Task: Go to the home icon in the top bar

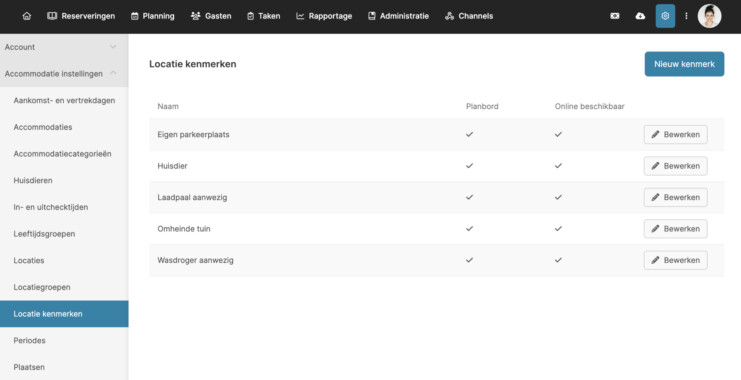Action: tap(27, 16)
